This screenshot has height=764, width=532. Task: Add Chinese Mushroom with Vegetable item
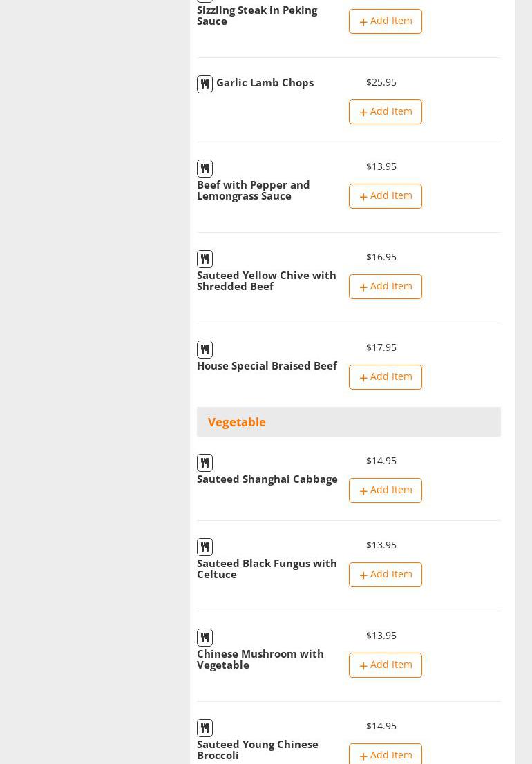click(385, 665)
